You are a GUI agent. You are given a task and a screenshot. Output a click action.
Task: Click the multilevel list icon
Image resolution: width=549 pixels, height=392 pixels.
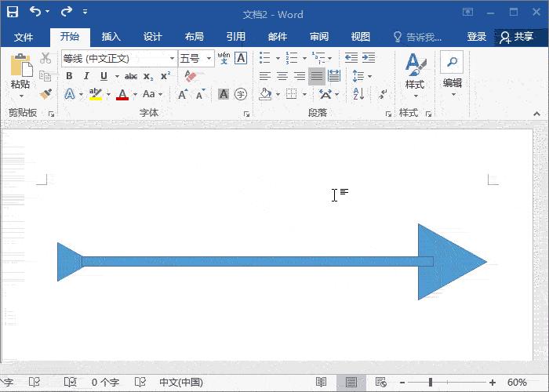(318, 58)
